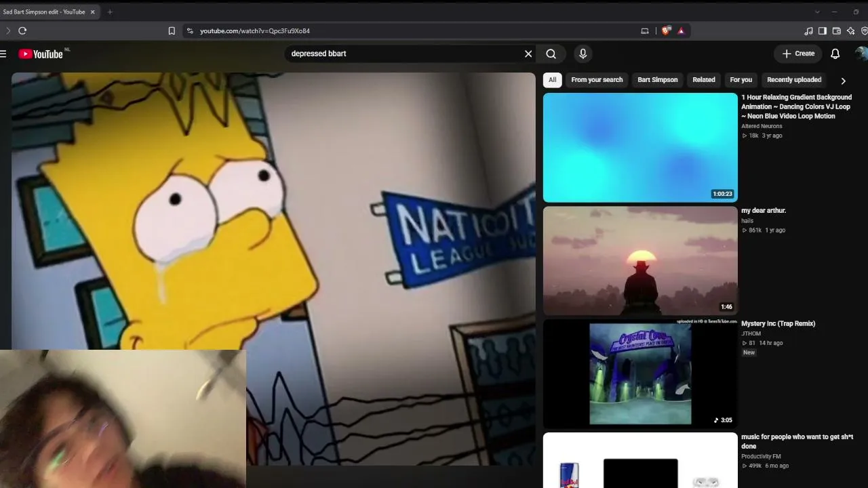Select the From your search chip
This screenshot has width=868, height=488.
tap(597, 80)
